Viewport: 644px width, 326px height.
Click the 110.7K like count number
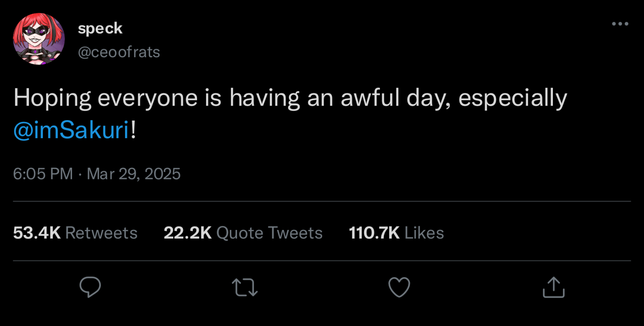point(374,233)
